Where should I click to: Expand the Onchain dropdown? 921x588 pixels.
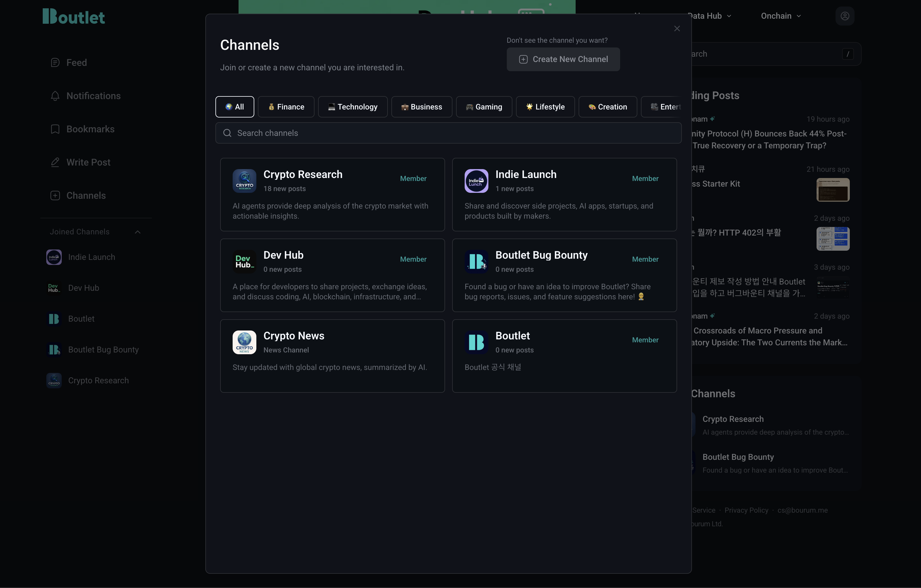click(781, 16)
